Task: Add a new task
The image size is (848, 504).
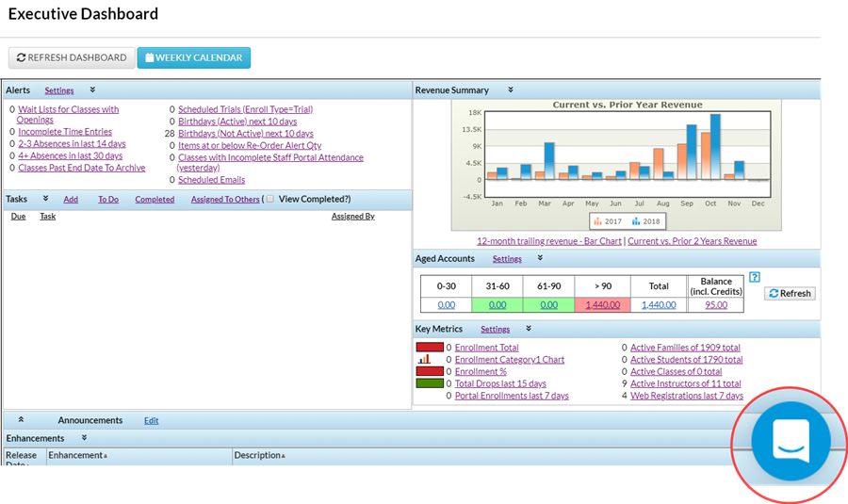Action: click(x=71, y=200)
